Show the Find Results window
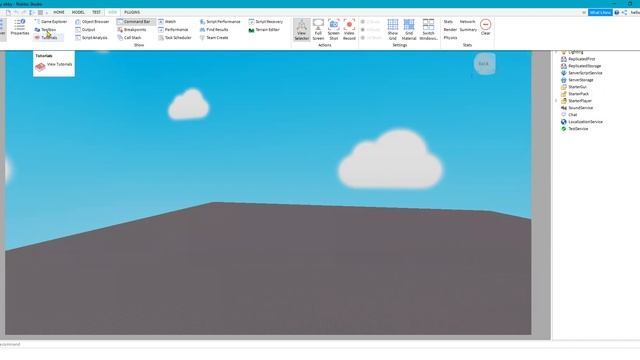The image size is (640, 360). pyautogui.click(x=214, y=30)
